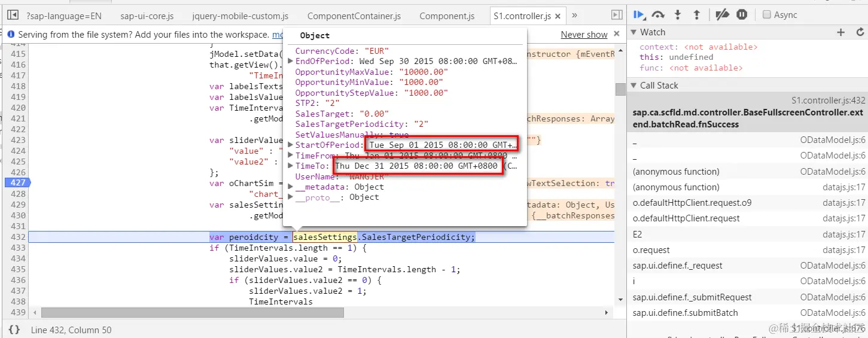Resume script execution with the blue play icon
868x338 pixels.
click(x=639, y=15)
